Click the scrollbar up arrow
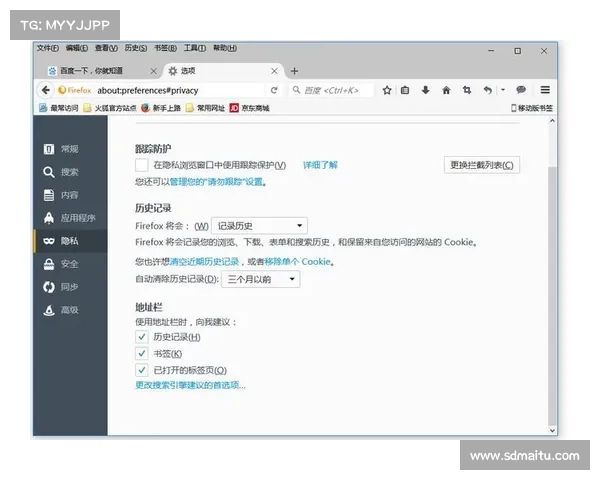The width and height of the screenshot is (600, 480). [552, 121]
